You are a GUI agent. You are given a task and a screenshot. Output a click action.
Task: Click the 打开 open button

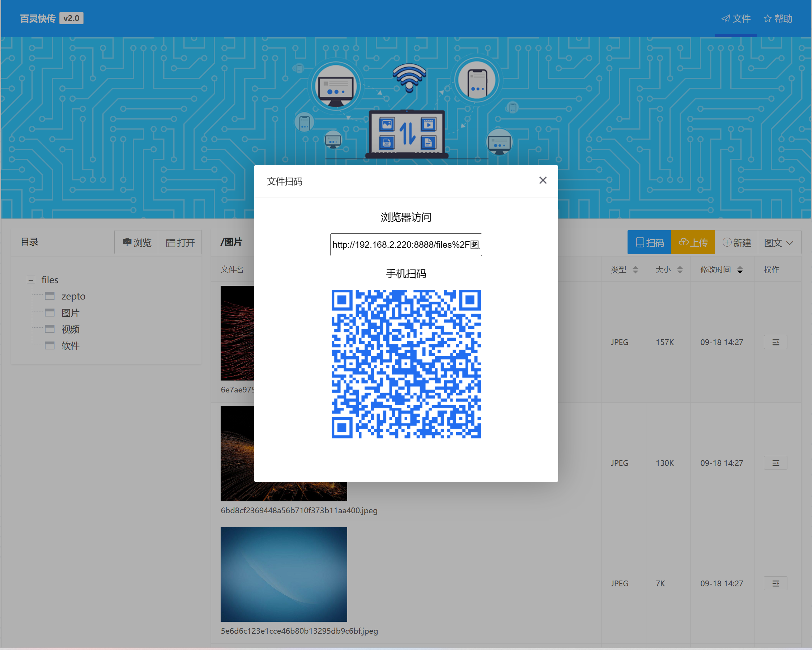point(180,242)
